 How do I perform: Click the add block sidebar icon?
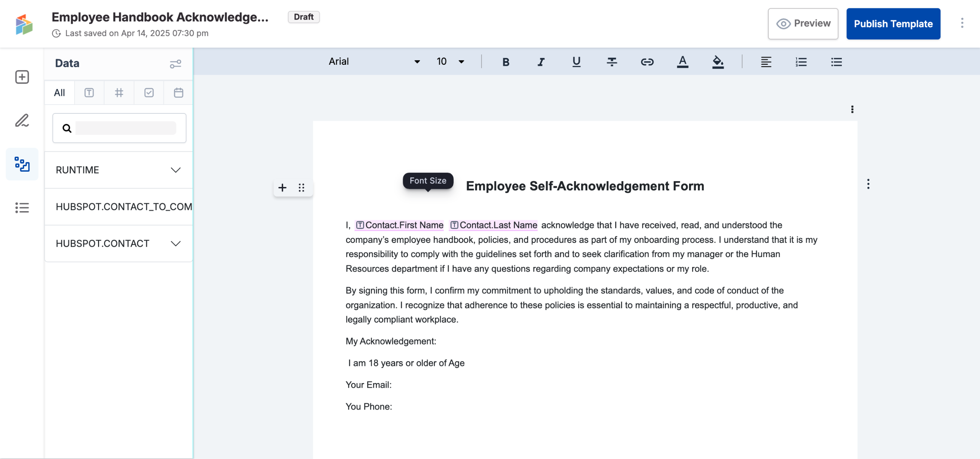point(22,77)
